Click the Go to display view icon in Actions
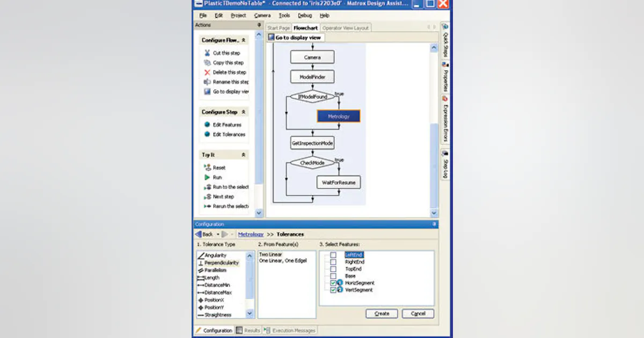Viewport: 644px width, 338px height. pos(208,92)
